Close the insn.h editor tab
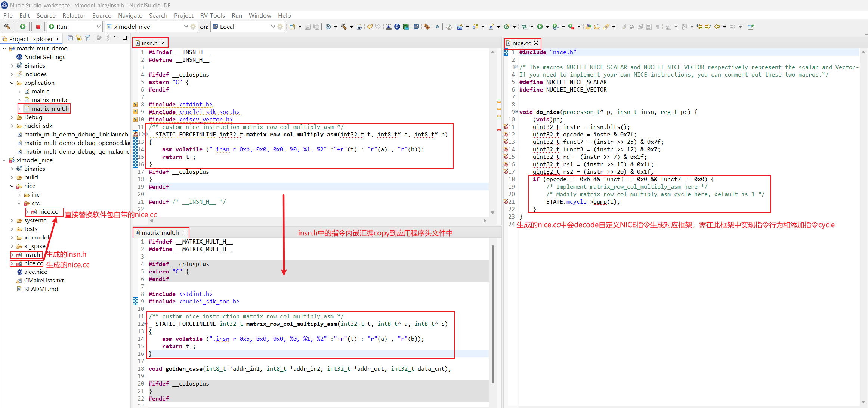The height and width of the screenshot is (408, 868). coord(163,43)
